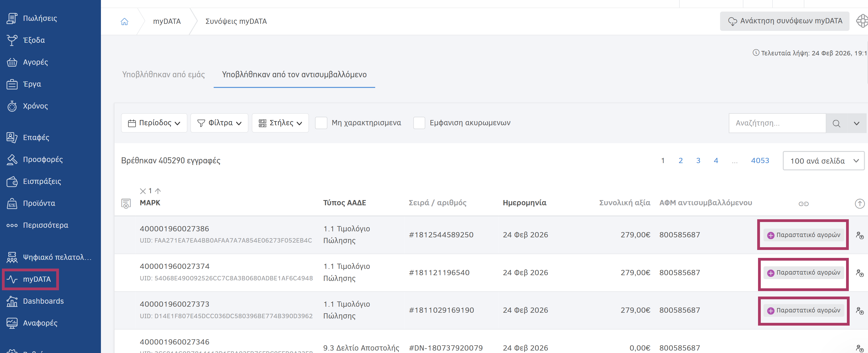Image resolution: width=868 pixels, height=353 pixels.
Task: Click Παραστατικό αγορών on MARK 400001960027374
Action: point(803,272)
